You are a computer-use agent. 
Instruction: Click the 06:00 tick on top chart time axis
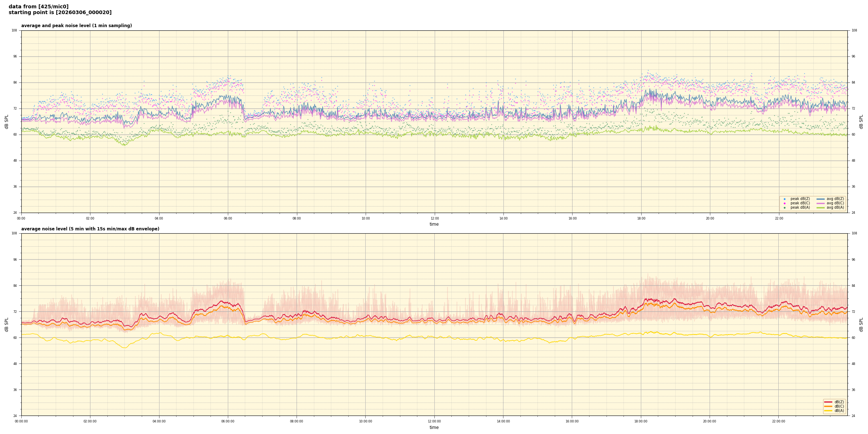pos(228,218)
